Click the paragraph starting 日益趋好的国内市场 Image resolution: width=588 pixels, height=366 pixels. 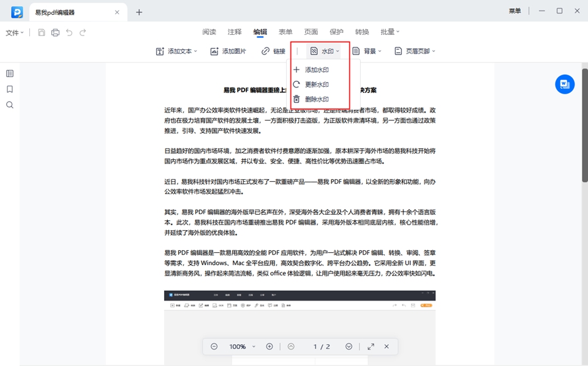(x=300, y=156)
